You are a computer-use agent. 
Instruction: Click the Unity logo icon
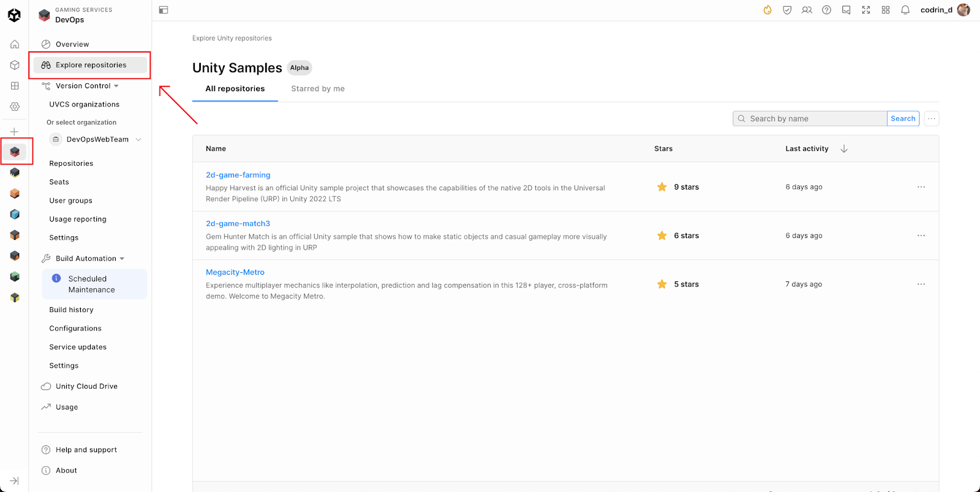14,15
